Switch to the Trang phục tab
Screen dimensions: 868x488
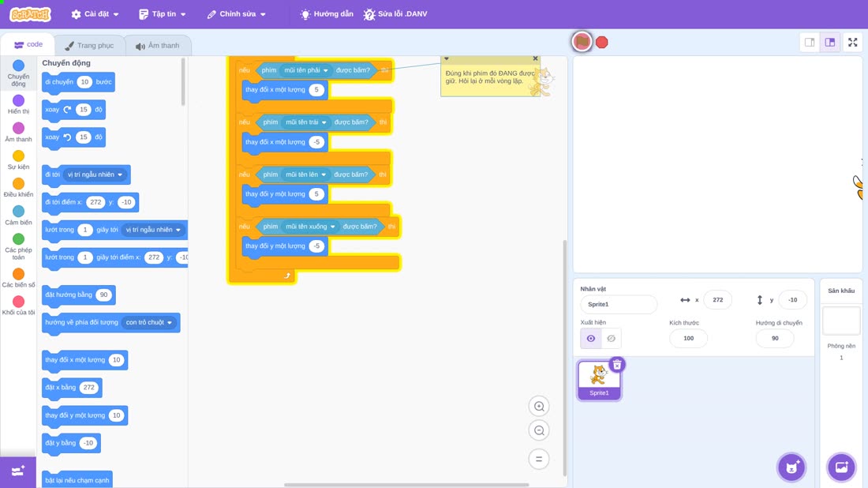coord(89,46)
